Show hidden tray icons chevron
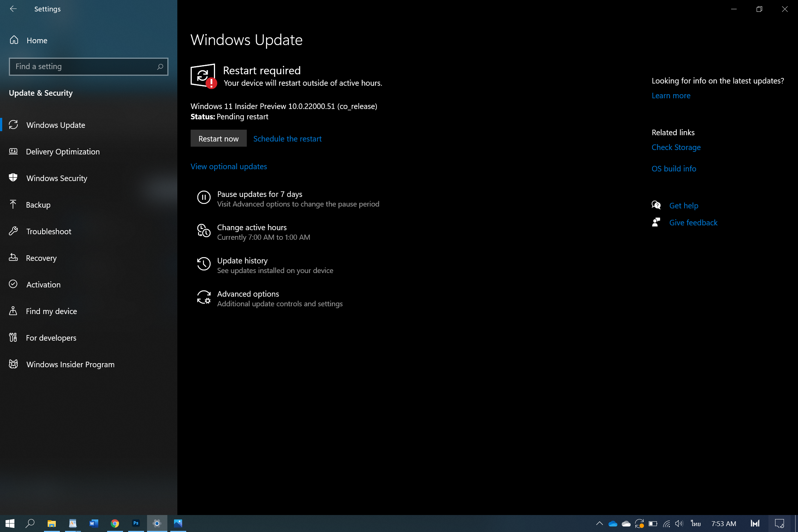798x532 pixels. tap(600, 524)
